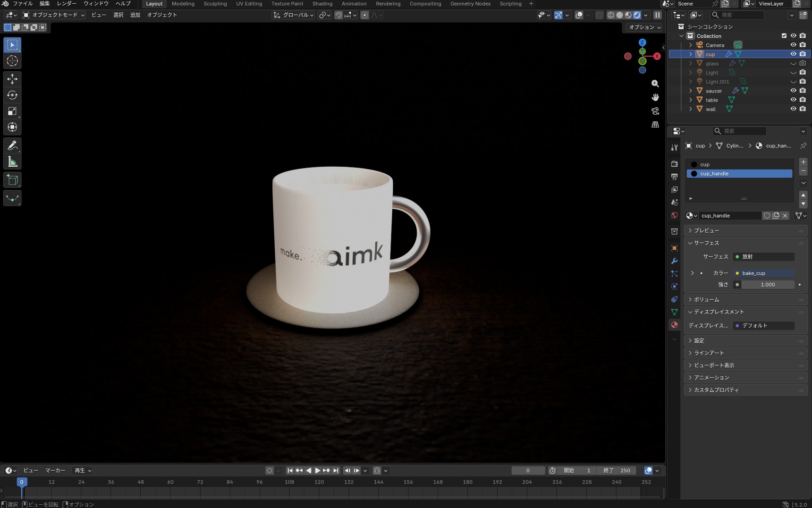Hide the cup object in viewport
812x508 pixels.
[793, 54]
